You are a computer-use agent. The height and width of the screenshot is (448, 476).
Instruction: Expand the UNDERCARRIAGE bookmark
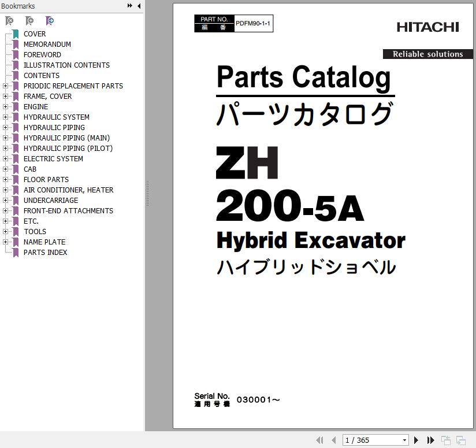pos(5,200)
